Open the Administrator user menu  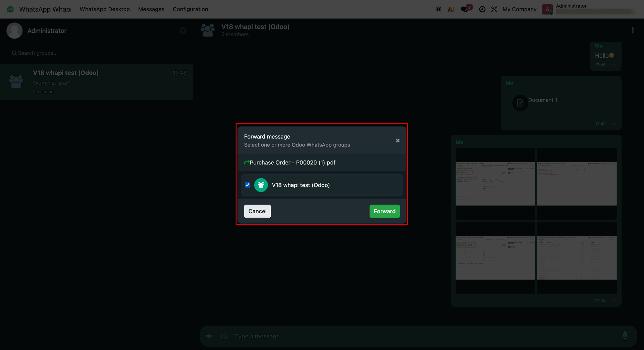coord(589,9)
